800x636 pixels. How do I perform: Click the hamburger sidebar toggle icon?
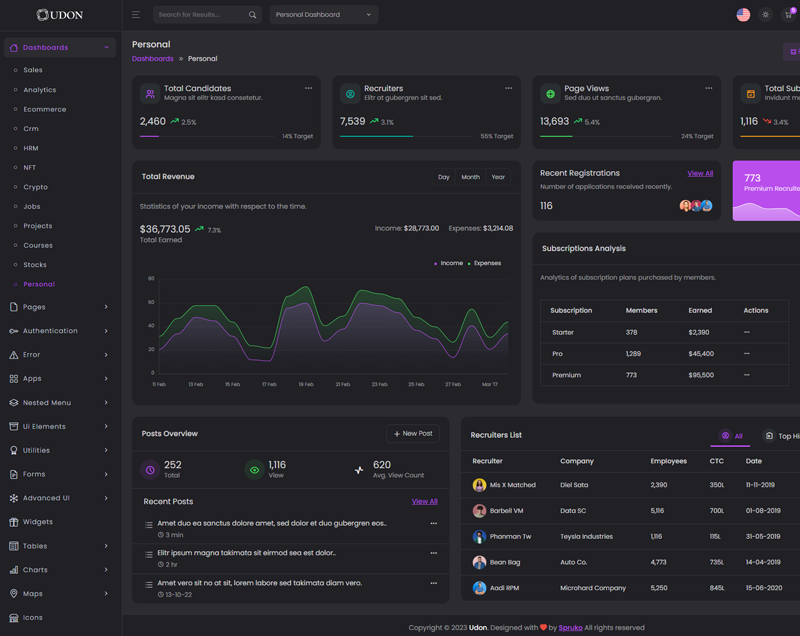[135, 15]
